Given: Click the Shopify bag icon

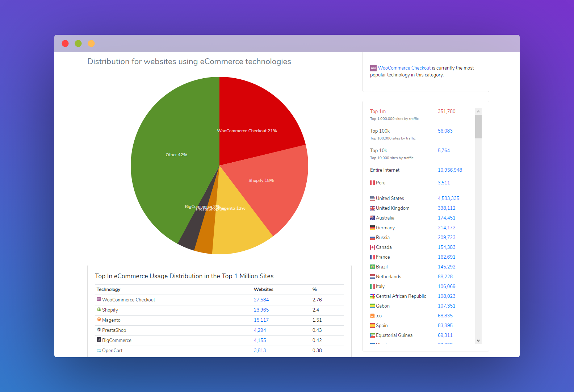Looking at the screenshot, I should (x=99, y=309).
